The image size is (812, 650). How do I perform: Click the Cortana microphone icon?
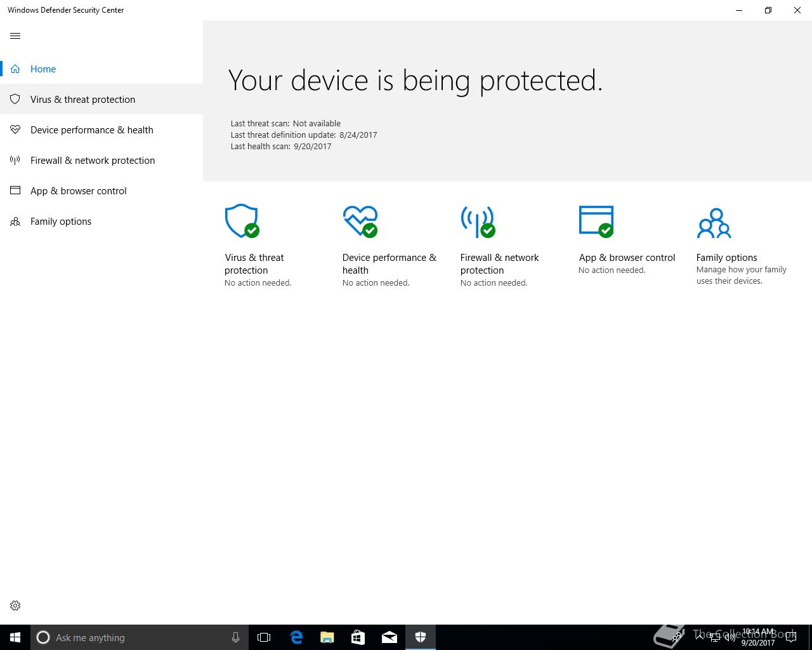pos(235,637)
